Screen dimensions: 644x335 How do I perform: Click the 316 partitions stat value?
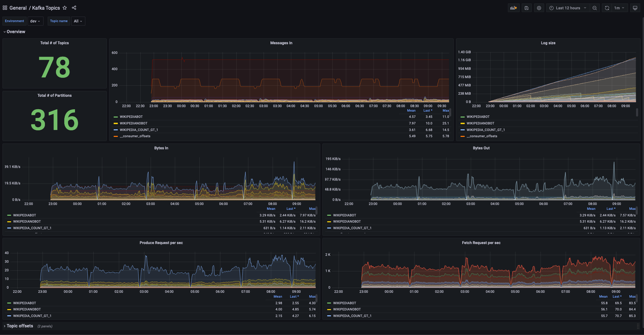[55, 120]
